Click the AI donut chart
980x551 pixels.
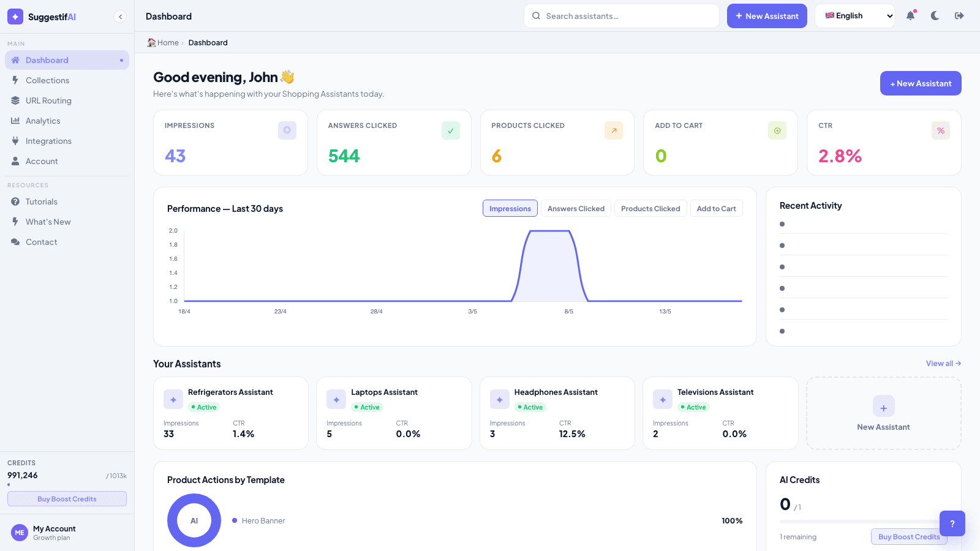coord(194,520)
